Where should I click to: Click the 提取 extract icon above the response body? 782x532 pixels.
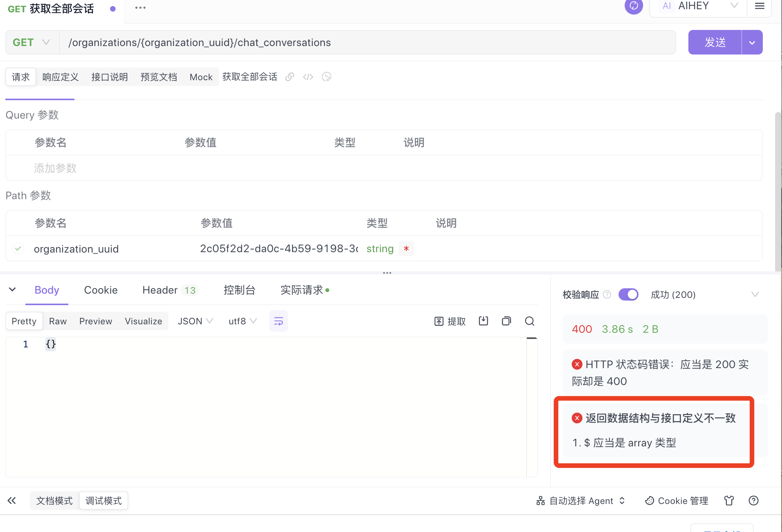(x=449, y=321)
